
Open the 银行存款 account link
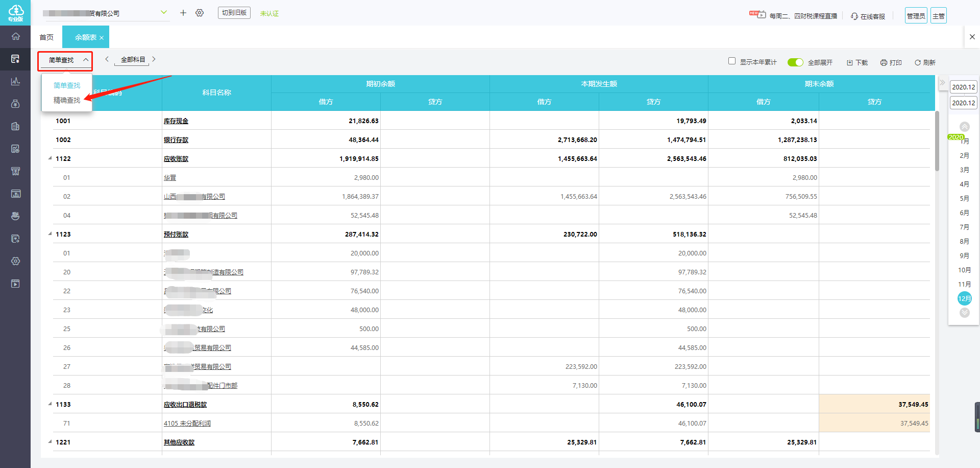coord(176,140)
